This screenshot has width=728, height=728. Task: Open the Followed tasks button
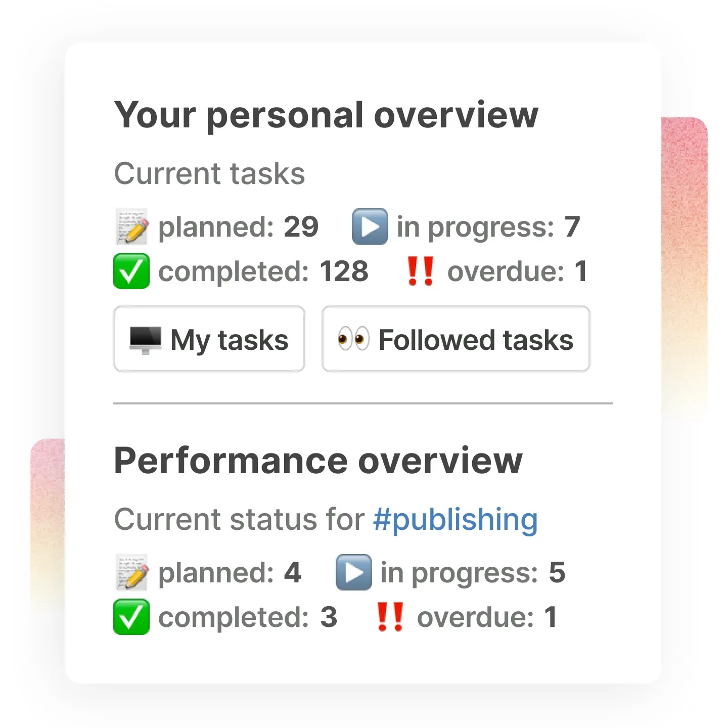tap(456, 339)
